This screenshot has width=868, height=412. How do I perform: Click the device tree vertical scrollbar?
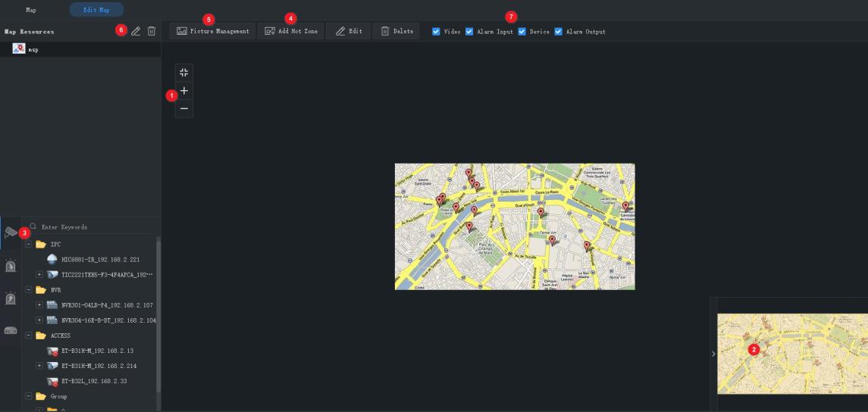(x=159, y=315)
